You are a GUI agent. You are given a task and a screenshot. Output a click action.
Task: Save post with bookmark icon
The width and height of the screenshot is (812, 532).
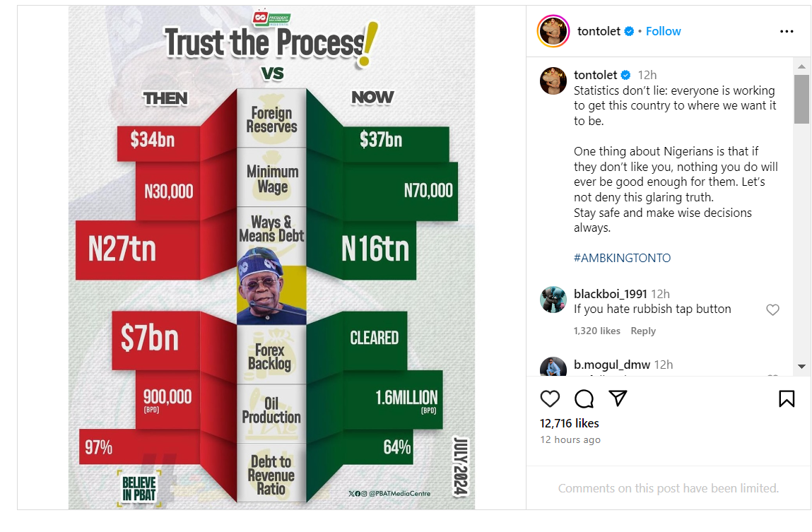pos(787,398)
